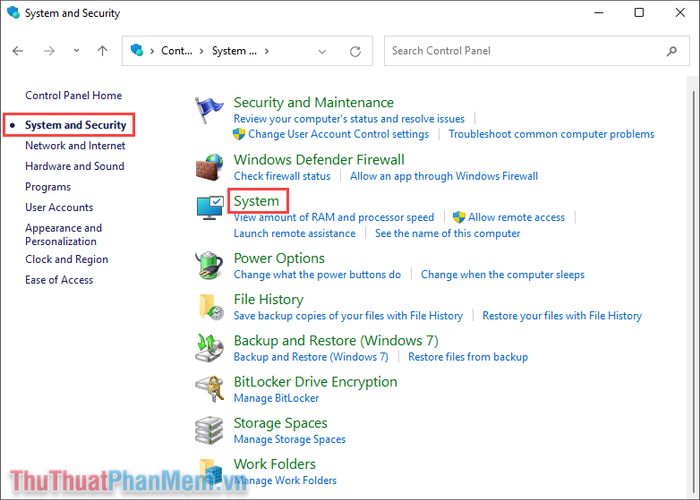Click the Backup and Restore disc icon
The width and height of the screenshot is (700, 500).
[x=209, y=348]
